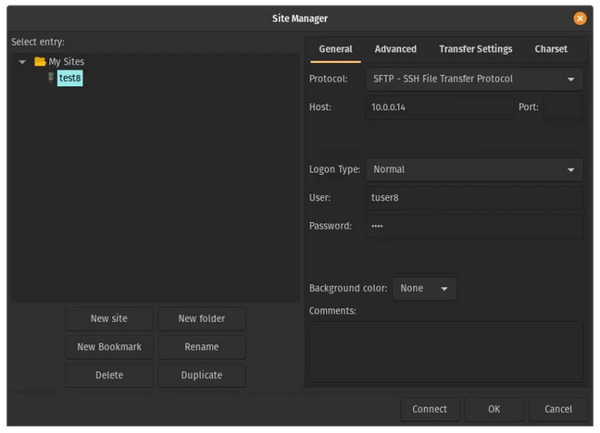Focus the Port input field
The width and height of the screenshot is (600, 433).
(x=564, y=107)
